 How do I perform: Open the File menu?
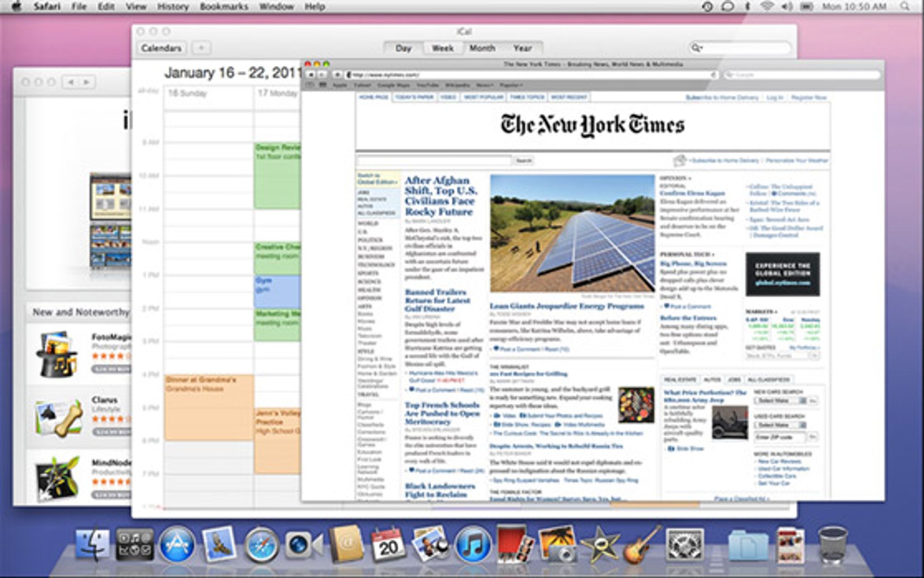pos(79,6)
